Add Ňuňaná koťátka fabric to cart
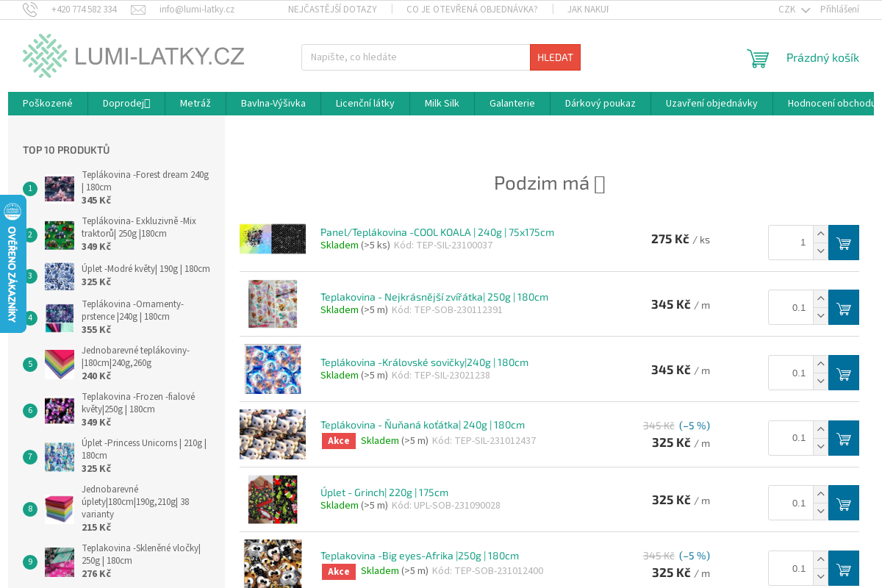This screenshot has width=882, height=588. [x=843, y=438]
